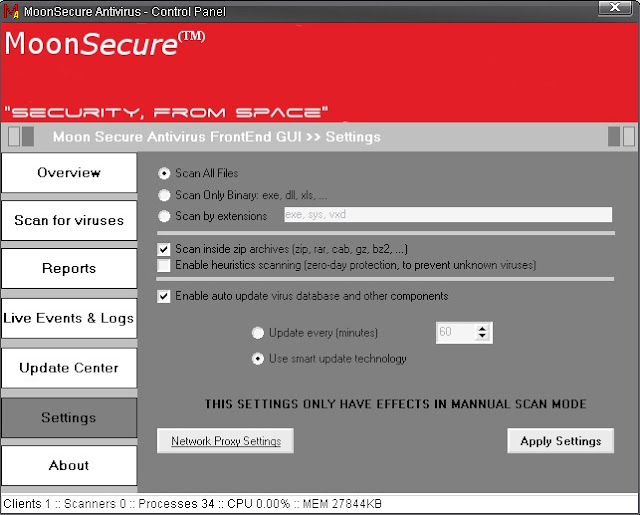
Task: Close the MoonSecure Control Panel window
Action: click(615, 7)
